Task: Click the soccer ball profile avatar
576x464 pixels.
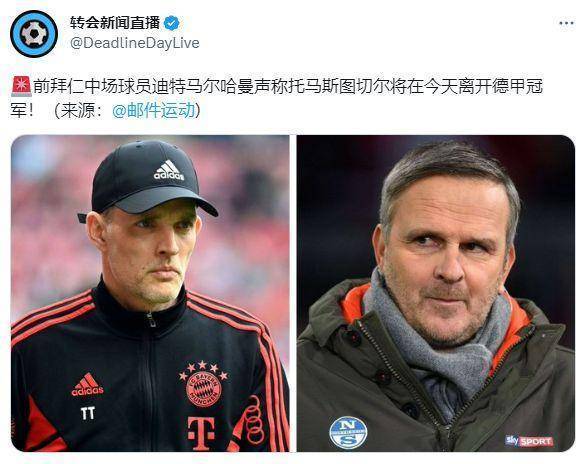Action: (34, 34)
